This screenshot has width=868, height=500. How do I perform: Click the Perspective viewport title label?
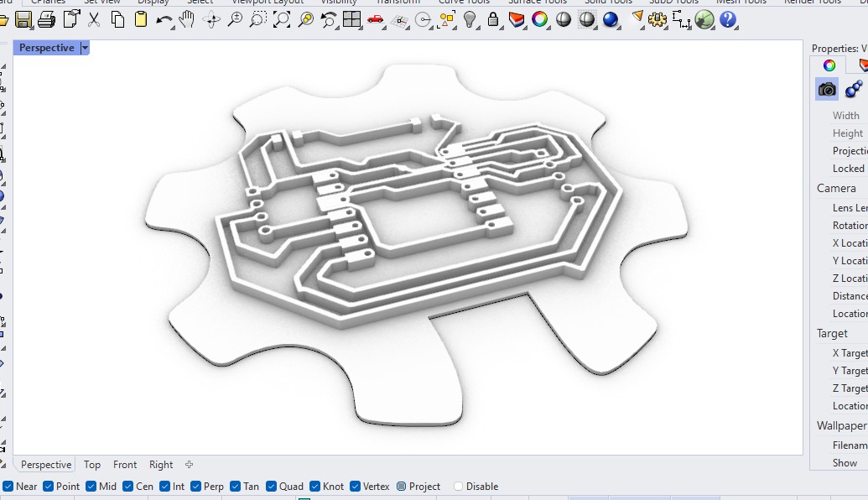pos(46,48)
